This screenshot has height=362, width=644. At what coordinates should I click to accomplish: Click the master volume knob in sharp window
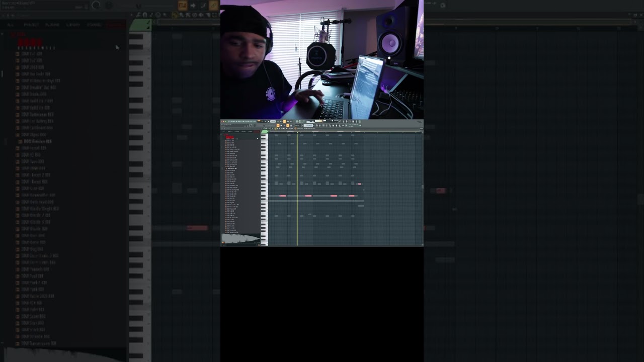point(251,125)
